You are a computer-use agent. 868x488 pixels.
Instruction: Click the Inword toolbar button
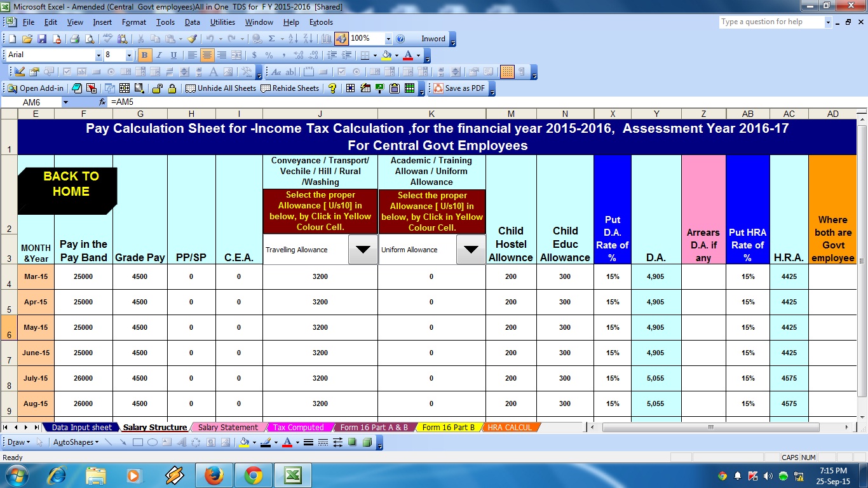pyautogui.click(x=433, y=39)
